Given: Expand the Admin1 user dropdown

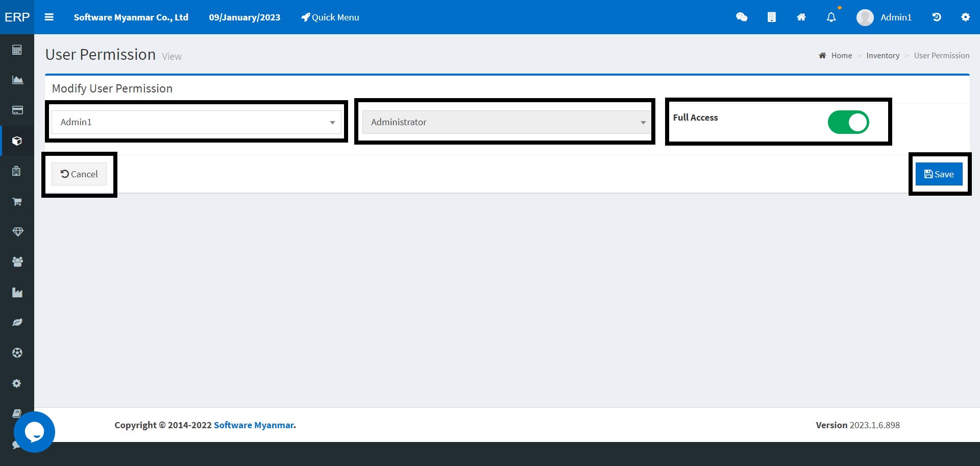Looking at the screenshot, I should [x=197, y=122].
